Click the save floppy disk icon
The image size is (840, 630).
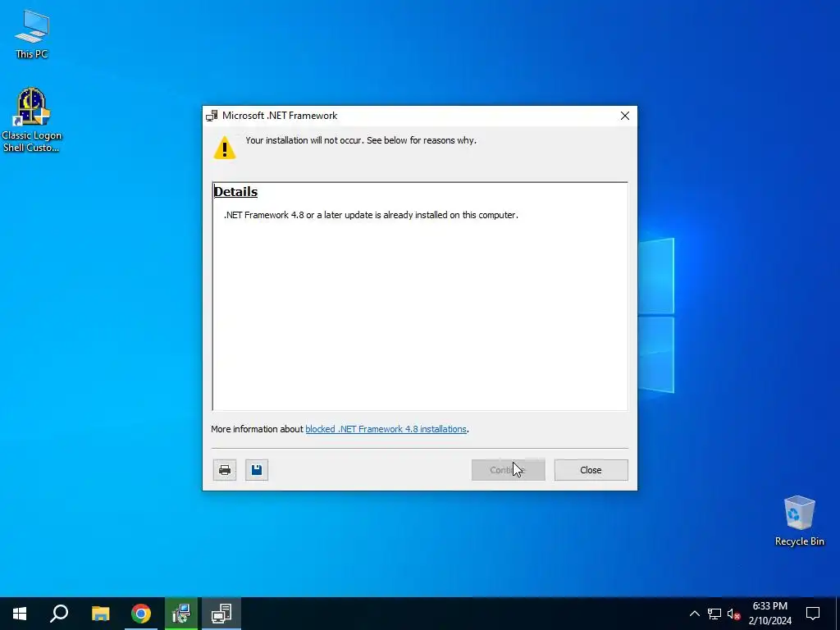[x=257, y=470]
